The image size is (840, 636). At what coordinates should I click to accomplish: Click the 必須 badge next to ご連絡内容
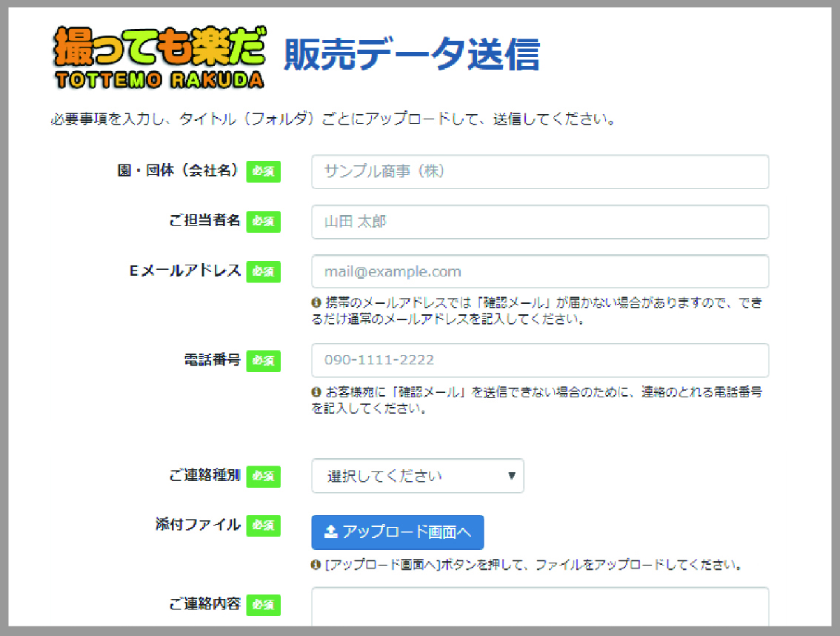[x=263, y=604]
